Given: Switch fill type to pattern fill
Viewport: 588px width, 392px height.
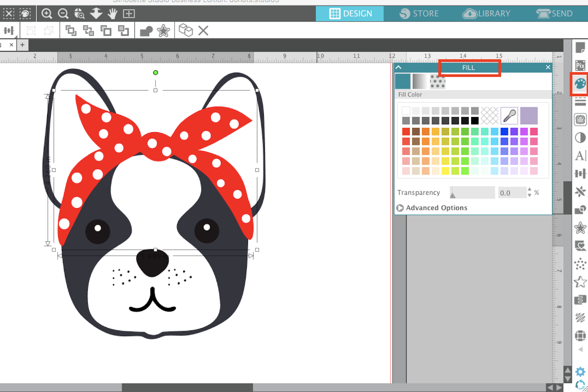Looking at the screenshot, I should click(437, 81).
